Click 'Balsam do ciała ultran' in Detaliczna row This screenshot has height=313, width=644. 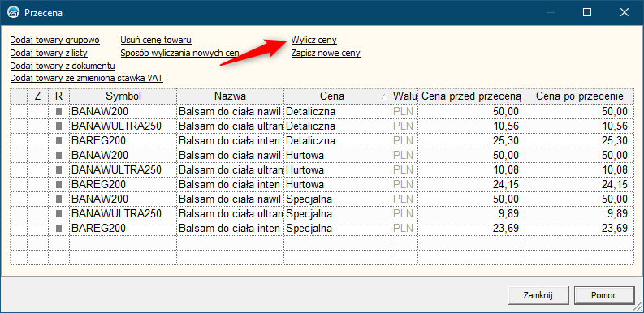click(x=231, y=126)
